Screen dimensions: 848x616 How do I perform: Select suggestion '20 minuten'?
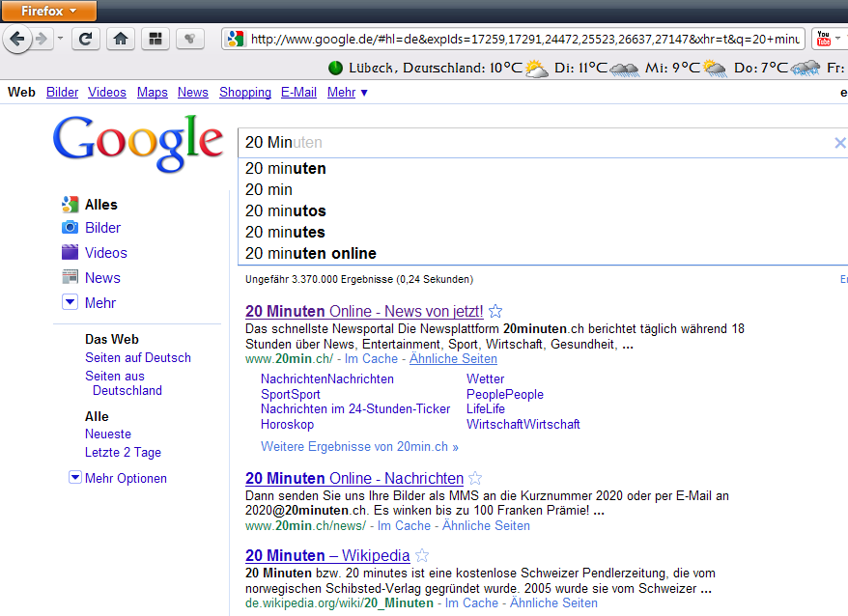tap(543, 169)
